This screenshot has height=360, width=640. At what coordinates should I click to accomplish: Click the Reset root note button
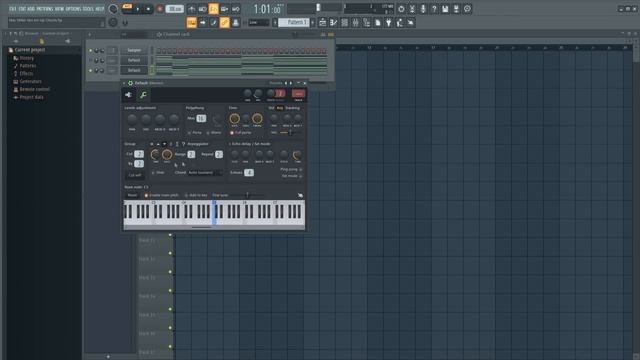[x=132, y=196]
